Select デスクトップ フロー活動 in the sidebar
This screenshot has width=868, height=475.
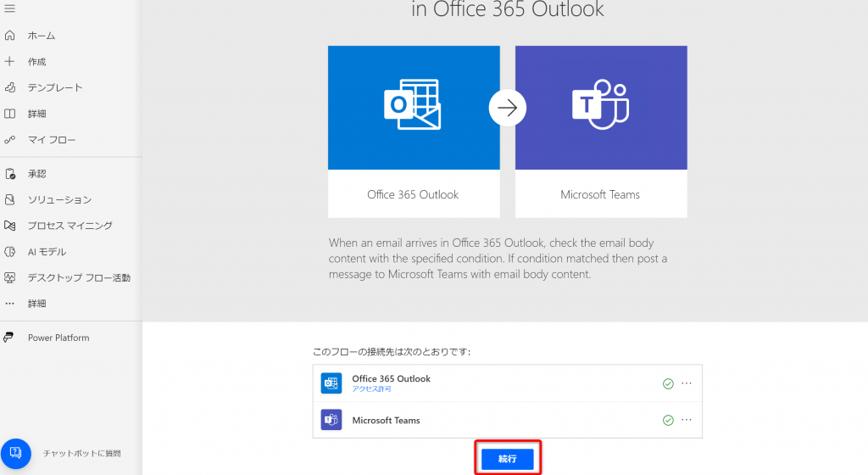pos(79,277)
